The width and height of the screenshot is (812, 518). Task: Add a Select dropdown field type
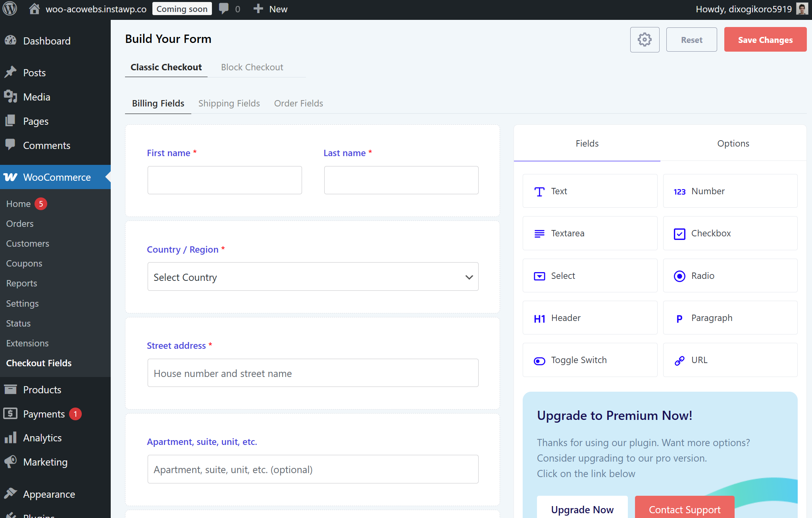(590, 276)
